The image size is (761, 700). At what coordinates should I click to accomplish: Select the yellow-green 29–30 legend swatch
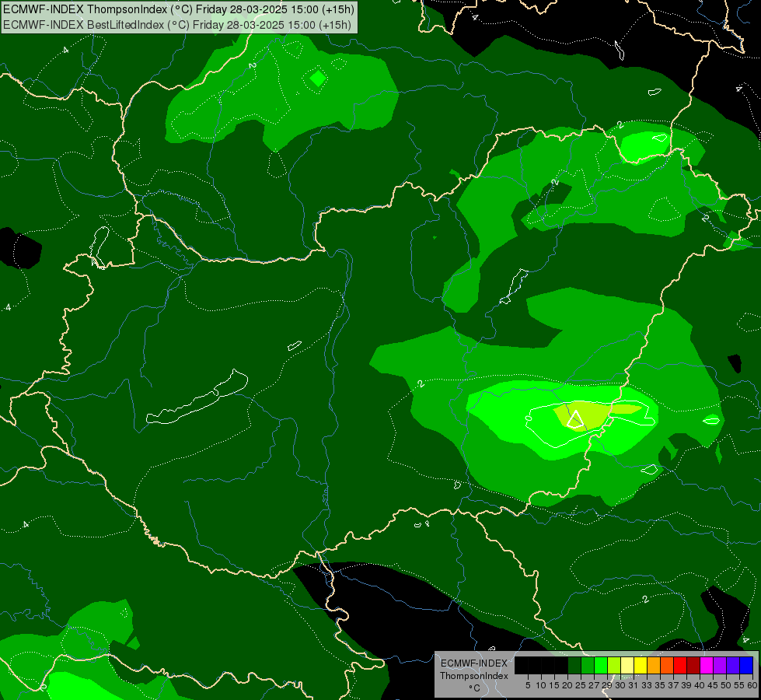tap(614, 665)
